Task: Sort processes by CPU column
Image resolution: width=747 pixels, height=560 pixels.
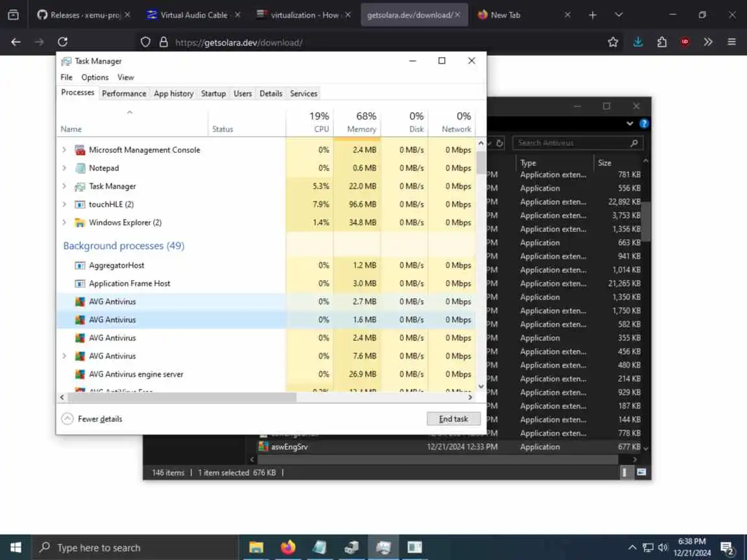Action: pos(310,122)
